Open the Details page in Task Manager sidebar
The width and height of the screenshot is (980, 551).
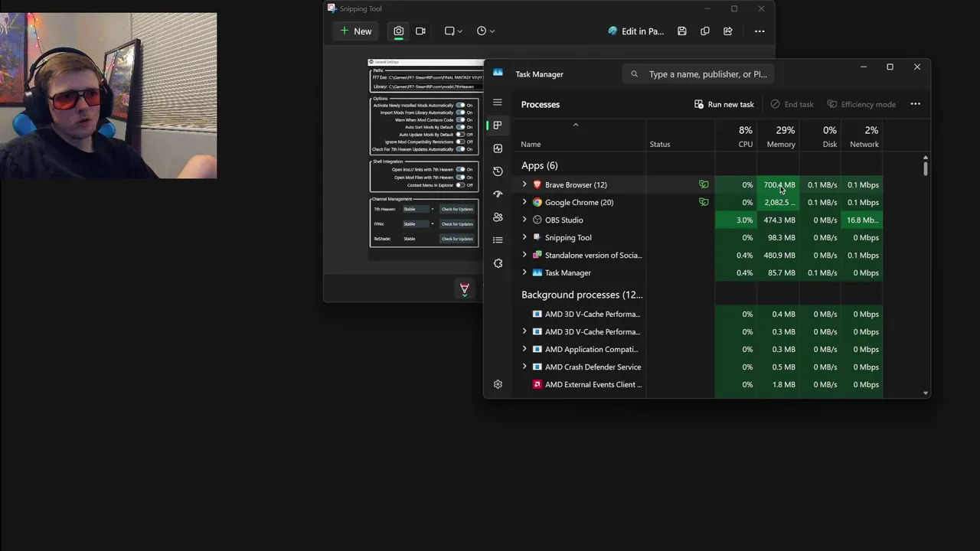[498, 240]
